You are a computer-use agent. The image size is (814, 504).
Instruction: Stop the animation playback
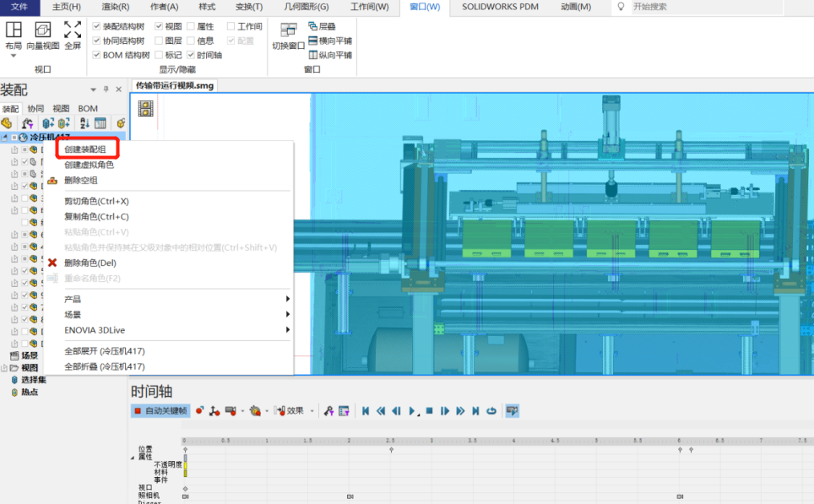point(429,410)
